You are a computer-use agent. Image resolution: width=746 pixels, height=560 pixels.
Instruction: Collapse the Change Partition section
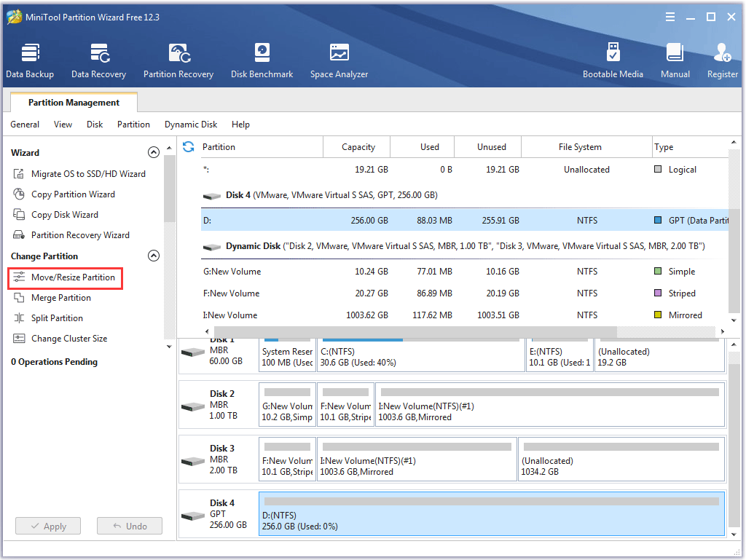[153, 256]
